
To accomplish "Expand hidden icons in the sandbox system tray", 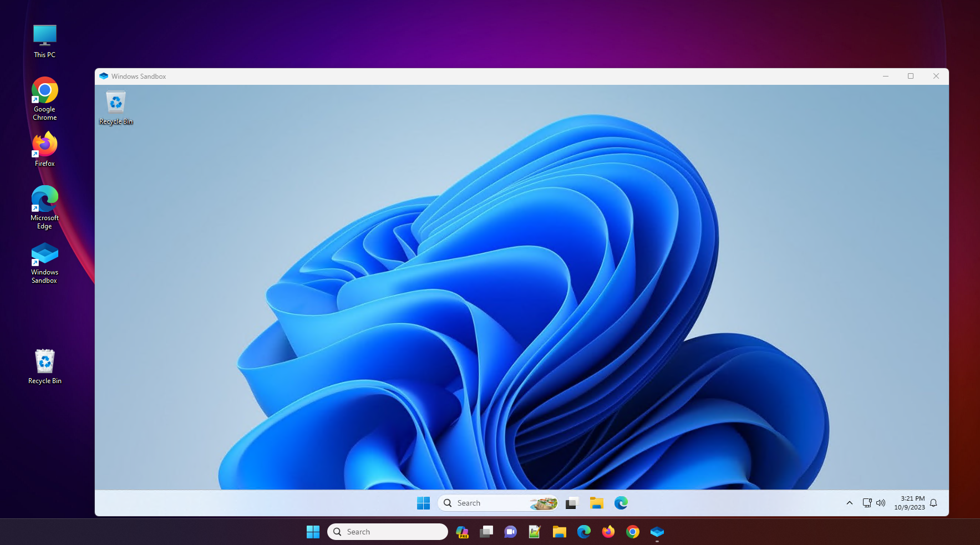I will (x=850, y=503).
